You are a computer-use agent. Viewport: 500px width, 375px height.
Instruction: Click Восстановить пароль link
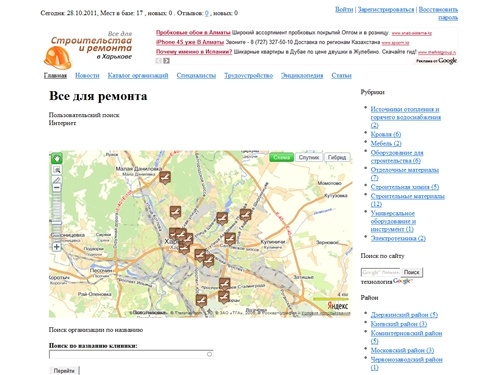pos(438,10)
